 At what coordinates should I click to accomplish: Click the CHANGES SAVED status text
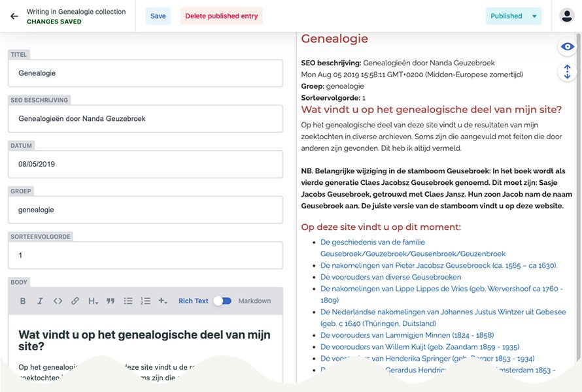(x=54, y=22)
